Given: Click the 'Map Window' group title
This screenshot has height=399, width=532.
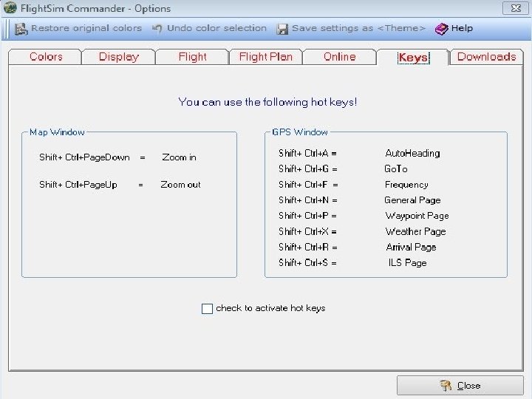Looking at the screenshot, I should [x=57, y=132].
